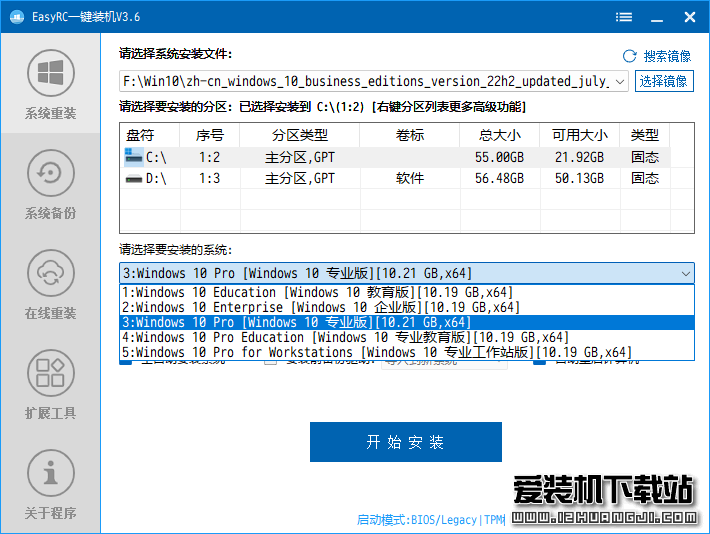Click the 50.13GB free size cell
Screen dimensions: 710x534
580,178
